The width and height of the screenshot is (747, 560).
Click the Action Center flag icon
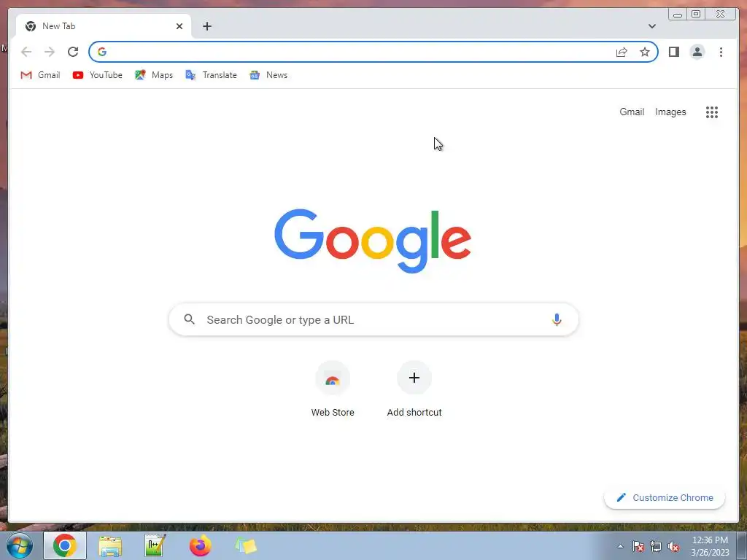[638, 546]
